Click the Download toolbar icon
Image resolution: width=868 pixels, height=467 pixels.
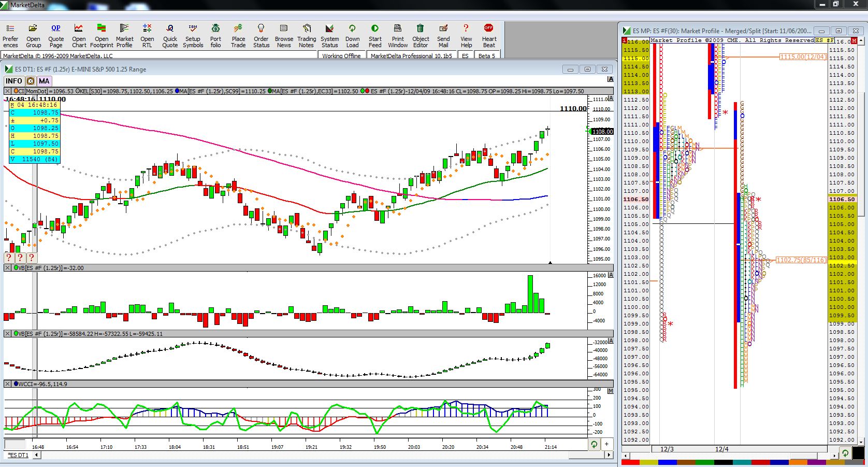pyautogui.click(x=352, y=35)
